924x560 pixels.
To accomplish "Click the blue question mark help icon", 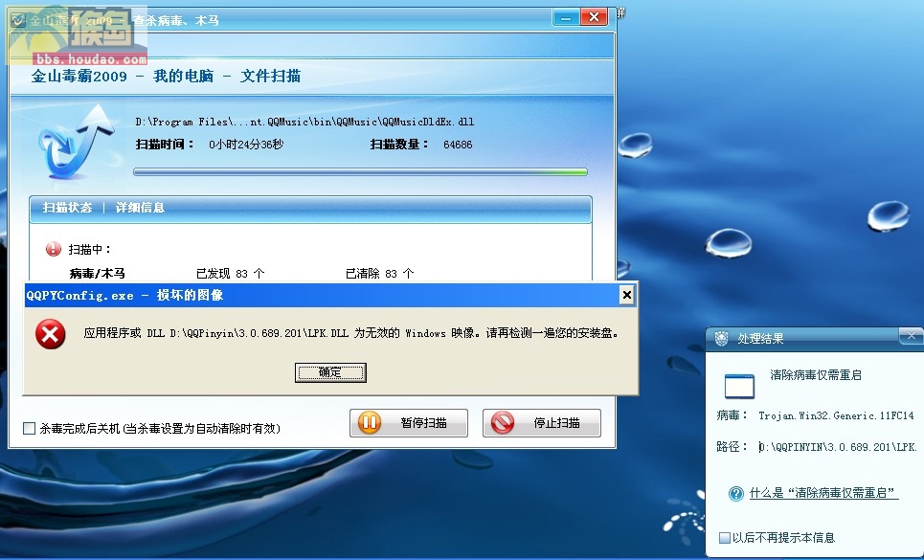I will coord(736,493).
